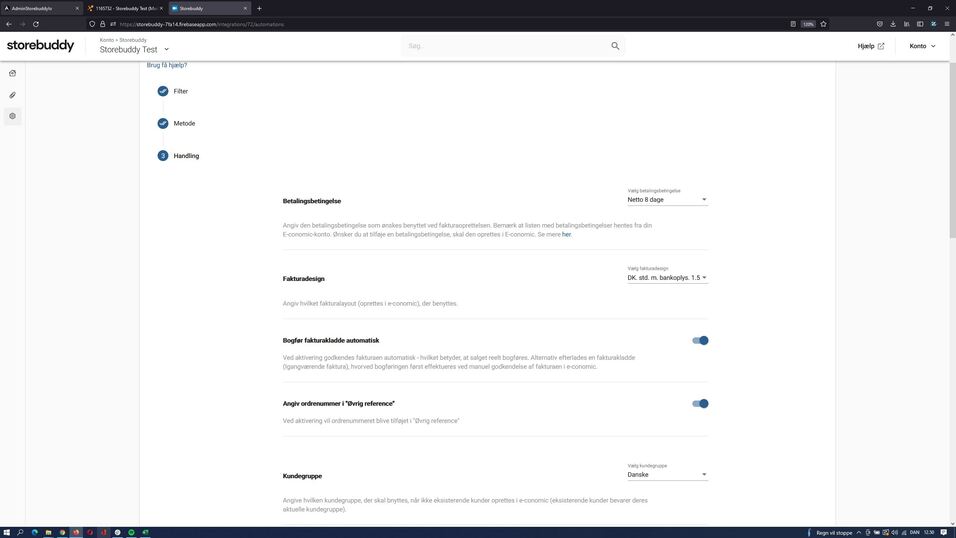Disable Bogfør fakturakladde automatisk toggle
The width and height of the screenshot is (956, 538).
tap(700, 341)
